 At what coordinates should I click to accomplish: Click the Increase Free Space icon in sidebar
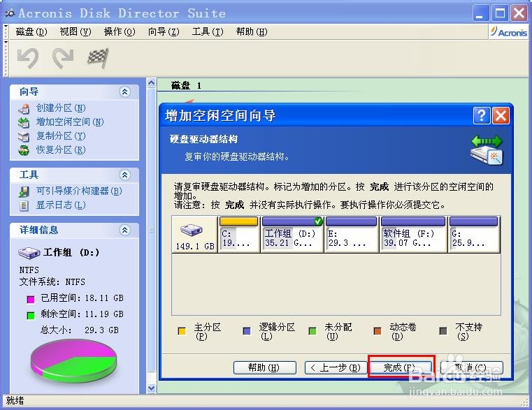point(24,122)
